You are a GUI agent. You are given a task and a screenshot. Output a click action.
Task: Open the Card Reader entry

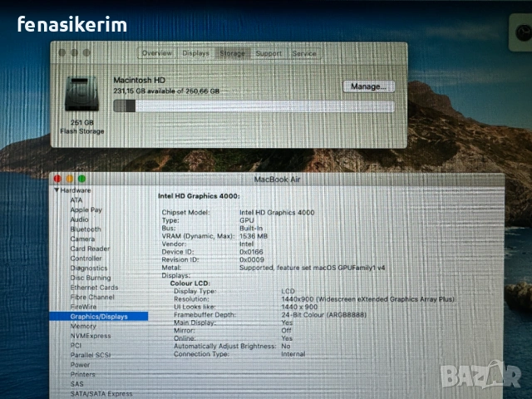point(90,249)
